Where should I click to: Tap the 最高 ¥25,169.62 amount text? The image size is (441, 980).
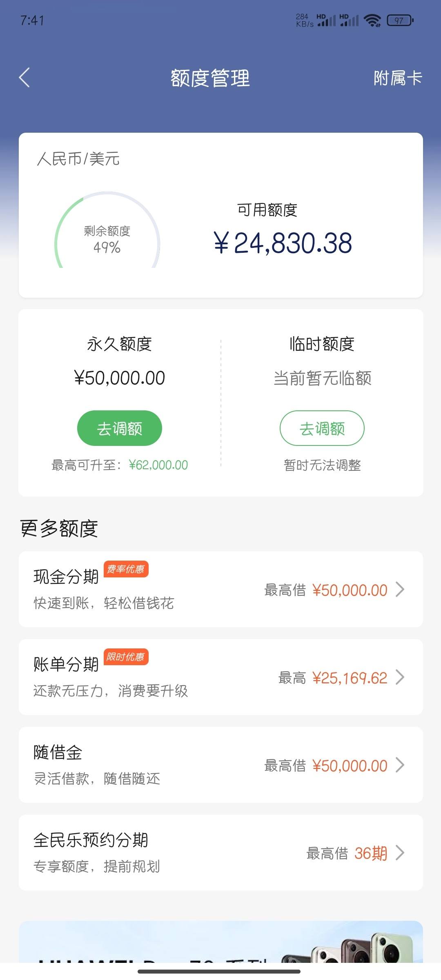pyautogui.click(x=332, y=678)
